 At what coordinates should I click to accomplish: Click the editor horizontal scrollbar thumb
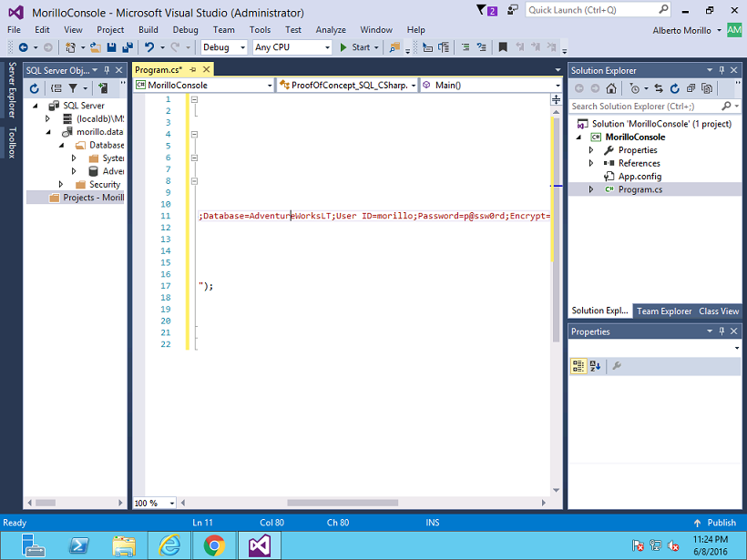pyautogui.click(x=343, y=503)
